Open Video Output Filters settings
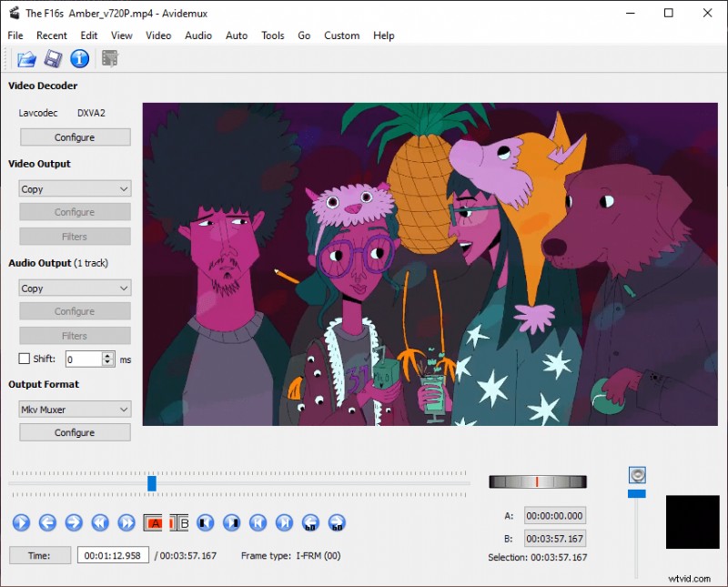The image size is (728, 587). pos(75,236)
